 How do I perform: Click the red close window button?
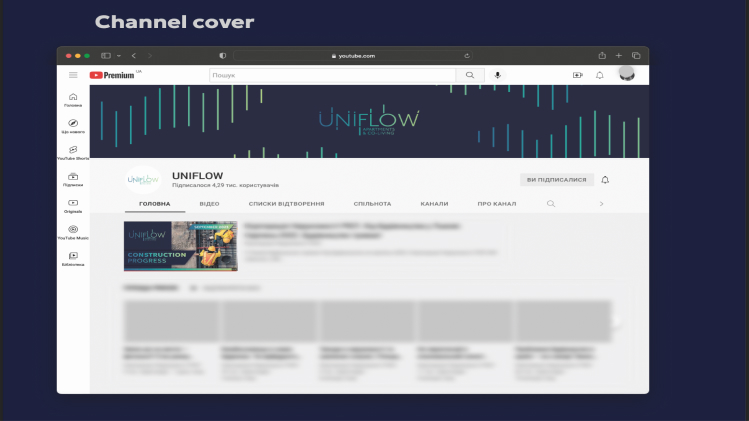point(68,56)
